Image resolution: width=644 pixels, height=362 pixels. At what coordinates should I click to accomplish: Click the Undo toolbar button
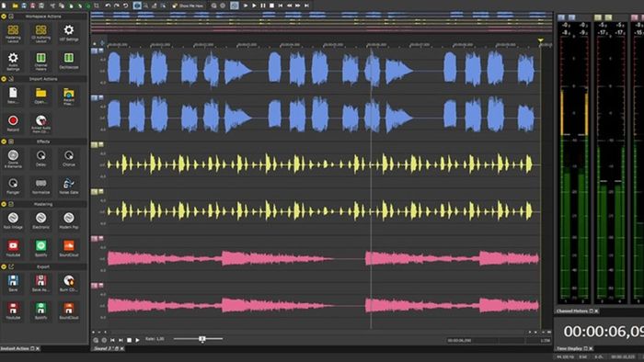(108, 6)
